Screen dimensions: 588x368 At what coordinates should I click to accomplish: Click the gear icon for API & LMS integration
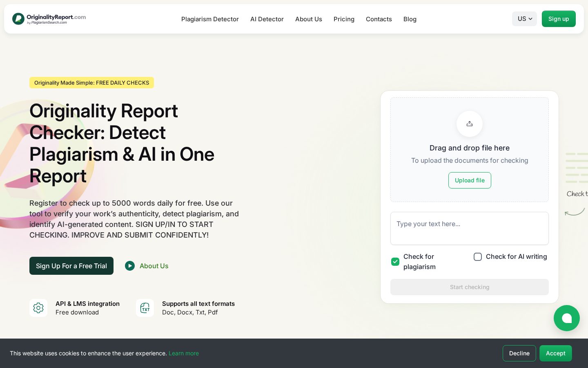click(38, 308)
